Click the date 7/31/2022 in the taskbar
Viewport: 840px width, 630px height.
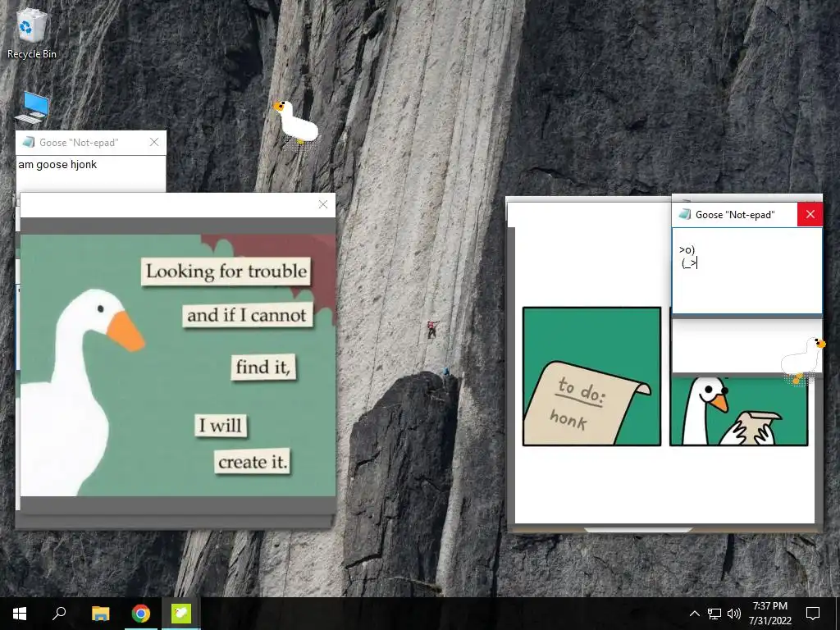(x=769, y=621)
